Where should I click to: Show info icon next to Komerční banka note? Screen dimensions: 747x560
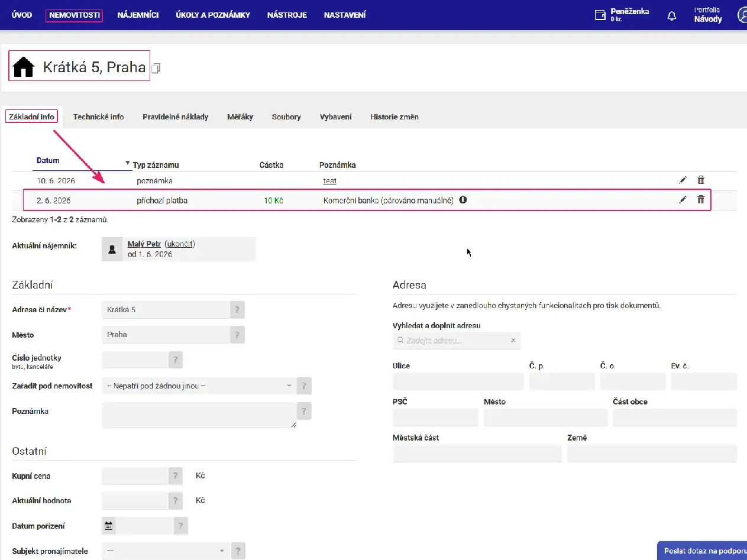click(463, 200)
